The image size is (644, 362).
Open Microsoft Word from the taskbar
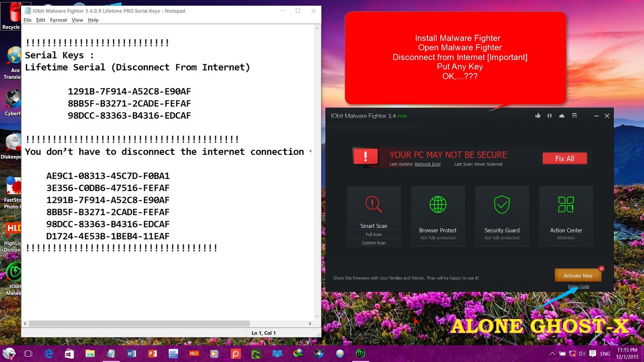132,354
